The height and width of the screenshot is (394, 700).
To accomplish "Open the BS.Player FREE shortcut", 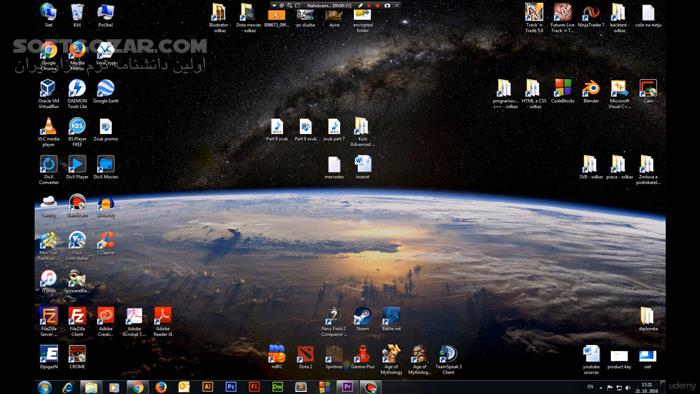I will 77,131.
